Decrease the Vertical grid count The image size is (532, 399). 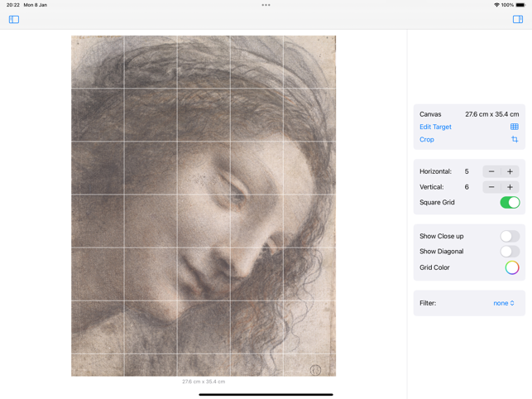491,187
